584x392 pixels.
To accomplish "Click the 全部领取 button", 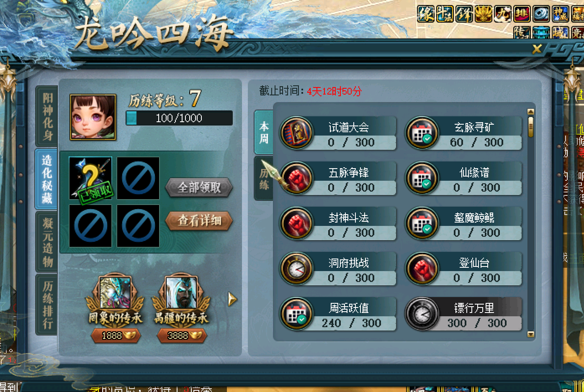I will pyautogui.click(x=199, y=187).
